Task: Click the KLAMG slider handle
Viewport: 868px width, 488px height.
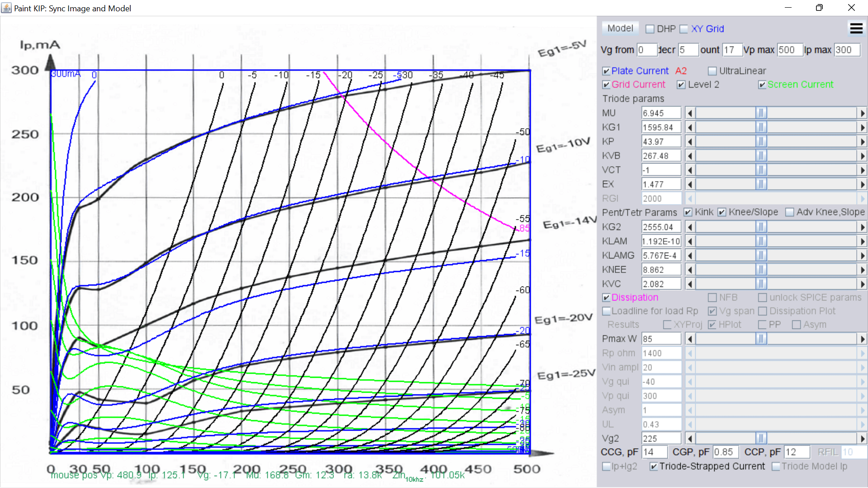Action: [761, 255]
